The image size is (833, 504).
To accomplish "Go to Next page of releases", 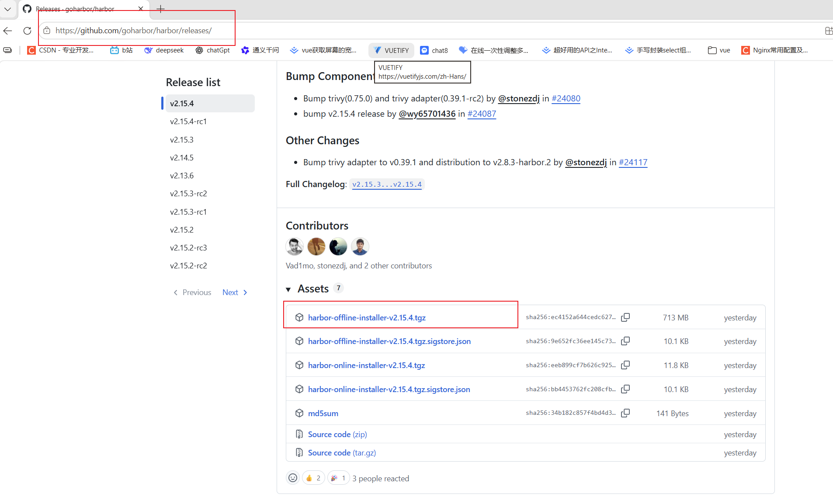I will [x=235, y=292].
